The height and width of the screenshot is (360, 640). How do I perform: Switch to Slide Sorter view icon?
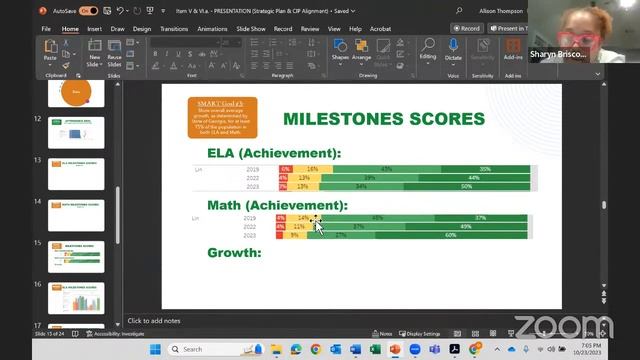(475, 333)
